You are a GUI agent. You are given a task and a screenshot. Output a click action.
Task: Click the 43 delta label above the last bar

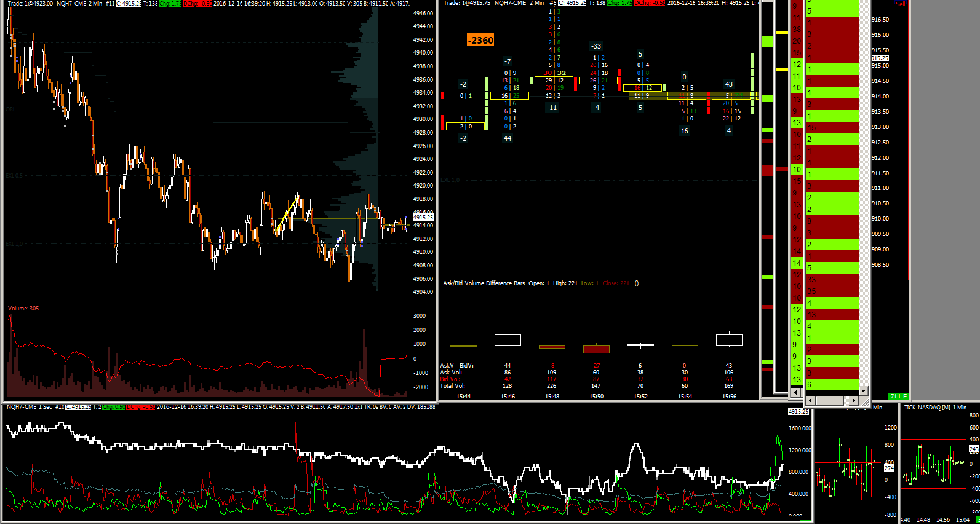point(729,84)
